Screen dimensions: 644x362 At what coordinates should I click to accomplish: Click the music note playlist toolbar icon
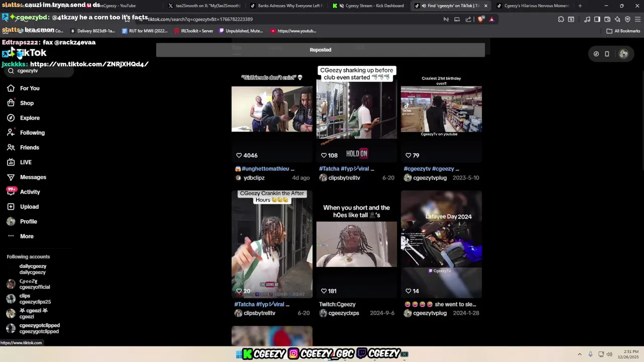pos(587,19)
